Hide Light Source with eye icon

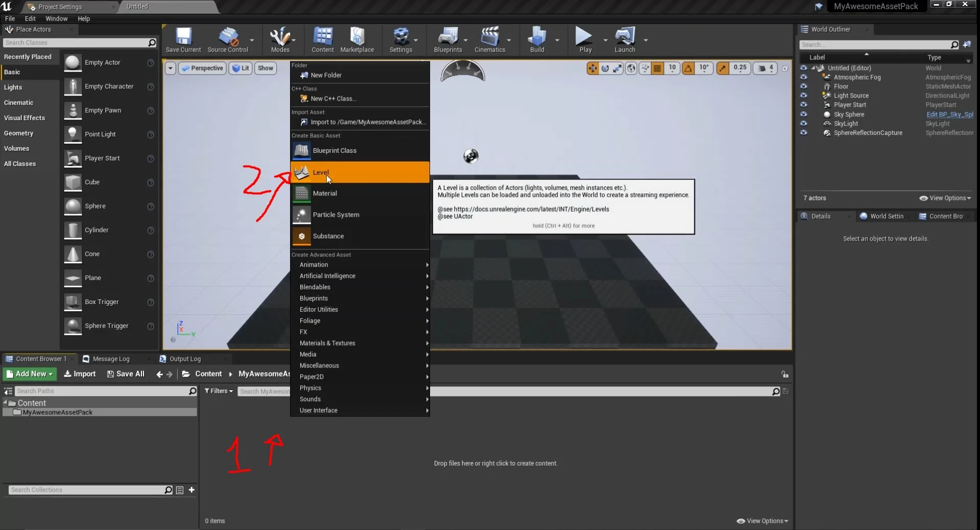click(x=803, y=96)
